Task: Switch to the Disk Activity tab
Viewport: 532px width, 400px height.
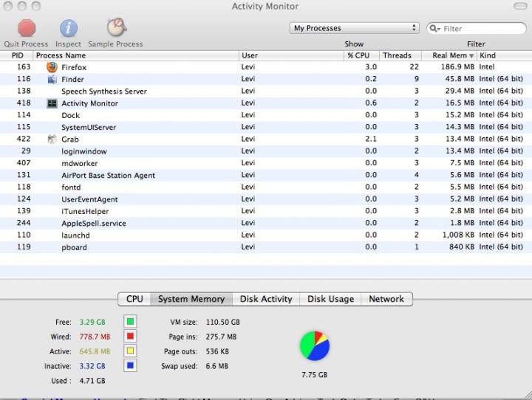Action: pyautogui.click(x=266, y=299)
